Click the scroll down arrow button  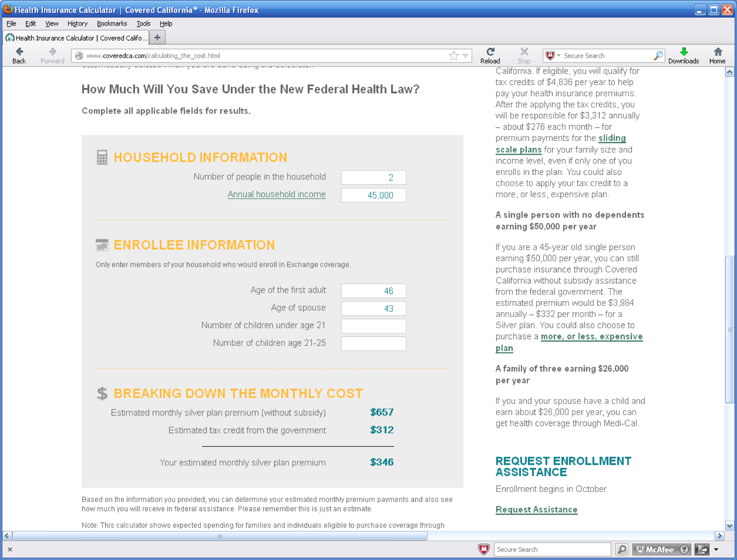pos(730,525)
